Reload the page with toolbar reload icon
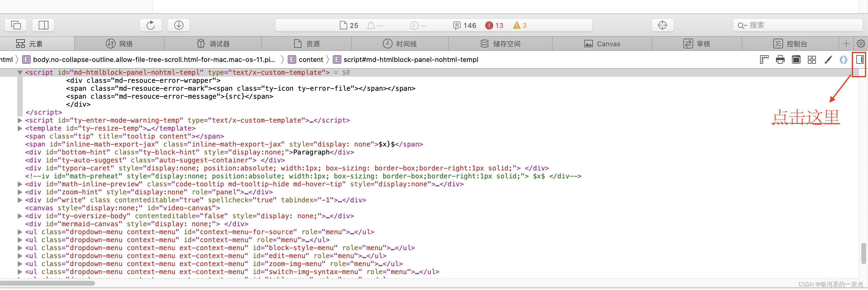Screen dimensions: 868x290 point(151,25)
